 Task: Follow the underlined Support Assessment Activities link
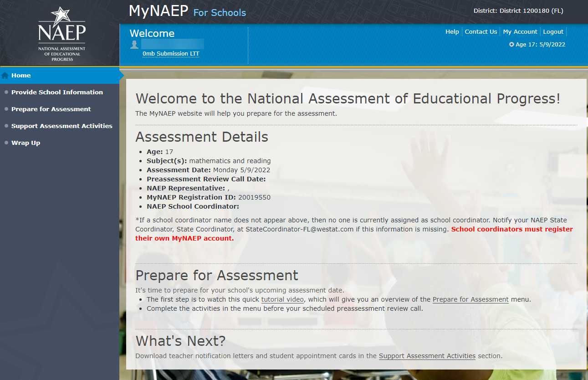pos(427,356)
